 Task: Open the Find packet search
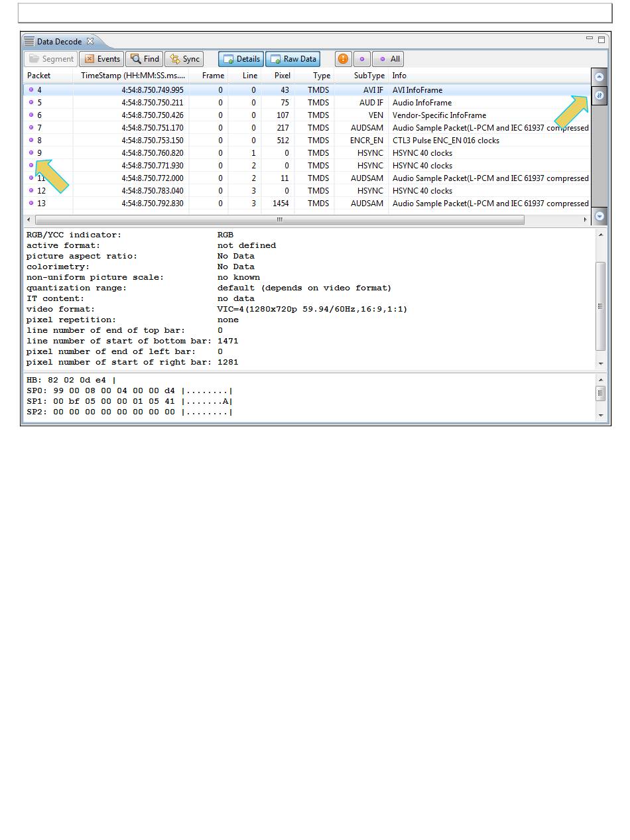click(144, 59)
